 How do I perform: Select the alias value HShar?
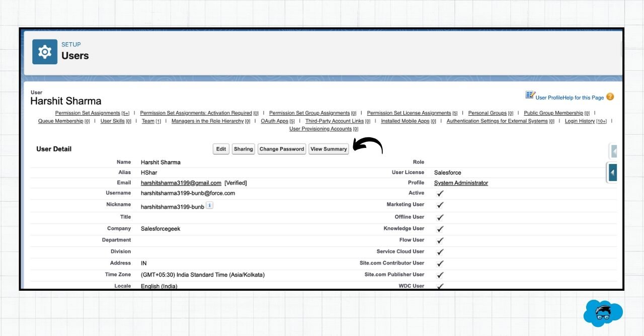click(149, 173)
